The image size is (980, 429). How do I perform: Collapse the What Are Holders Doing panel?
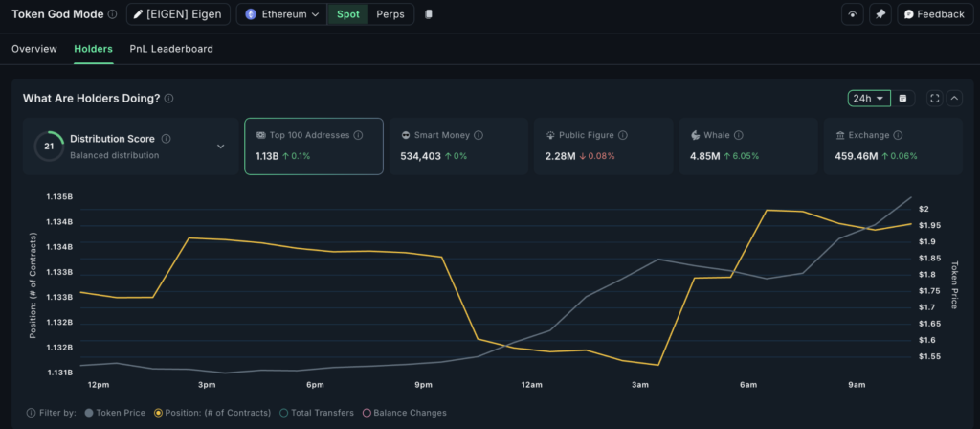(x=954, y=98)
